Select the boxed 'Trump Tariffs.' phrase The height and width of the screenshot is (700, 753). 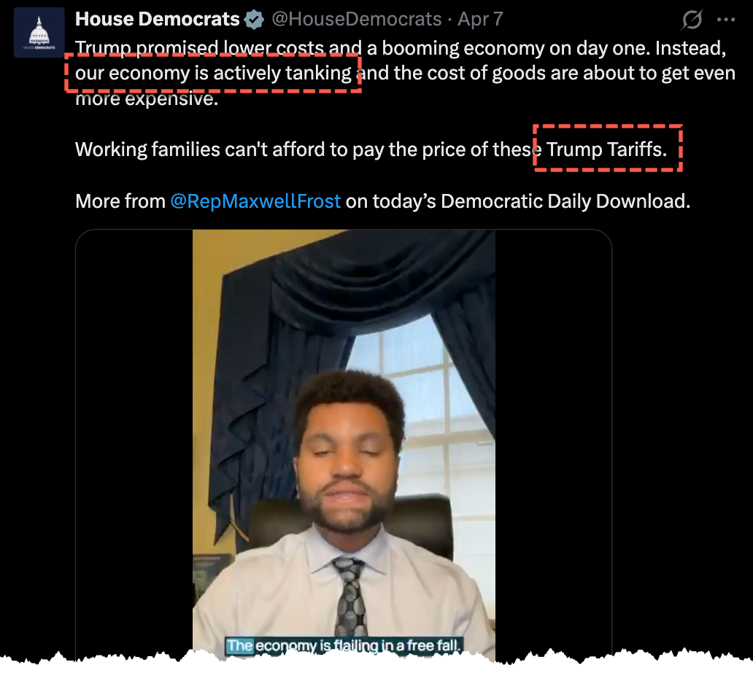point(608,148)
